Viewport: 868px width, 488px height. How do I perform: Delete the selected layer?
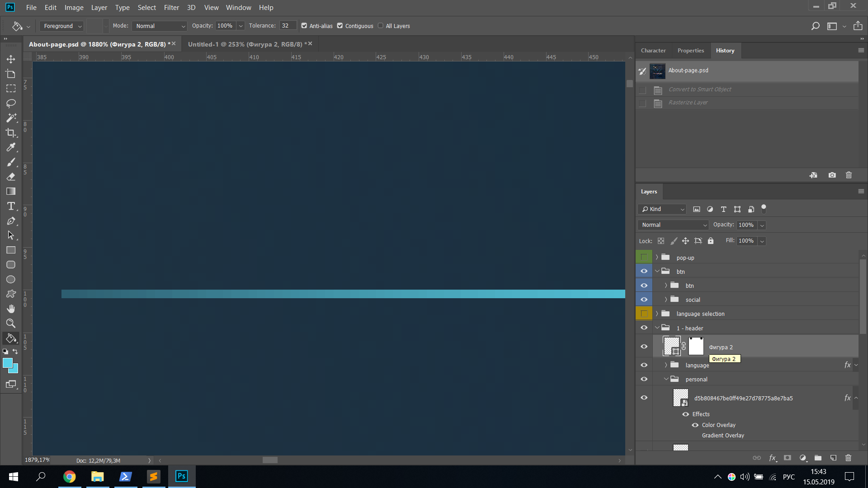(848, 458)
